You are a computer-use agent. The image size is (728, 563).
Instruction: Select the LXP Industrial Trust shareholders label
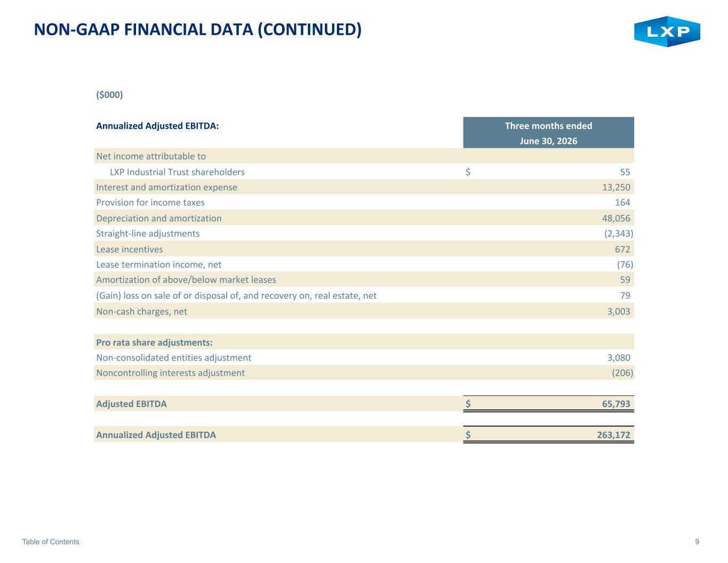(x=177, y=172)
